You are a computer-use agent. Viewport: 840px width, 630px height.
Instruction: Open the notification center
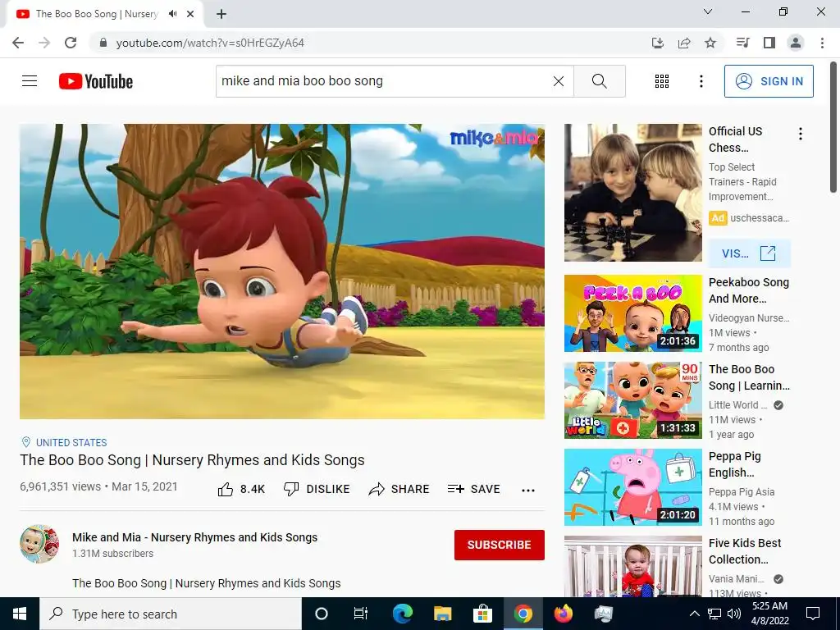click(x=813, y=614)
